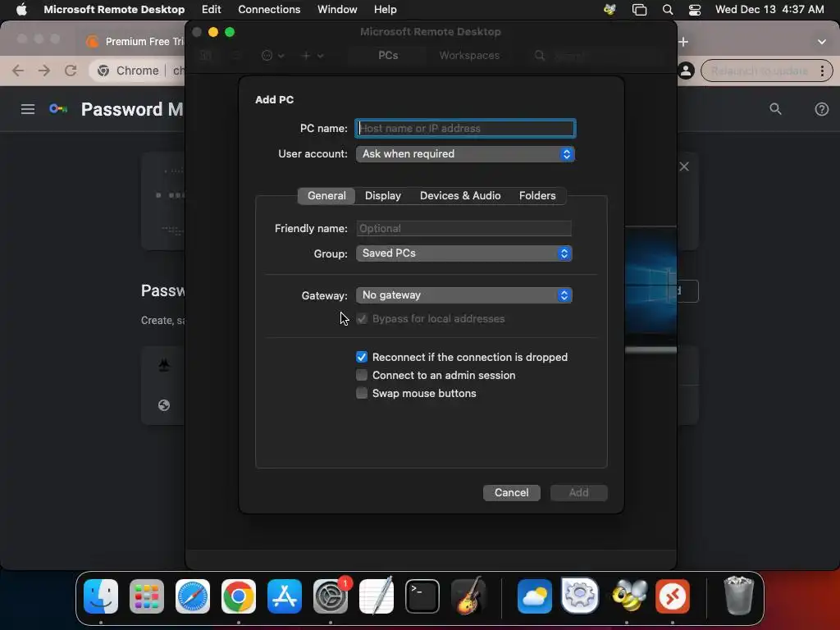Close the Password Manager promo card
840x630 pixels.
(x=684, y=167)
